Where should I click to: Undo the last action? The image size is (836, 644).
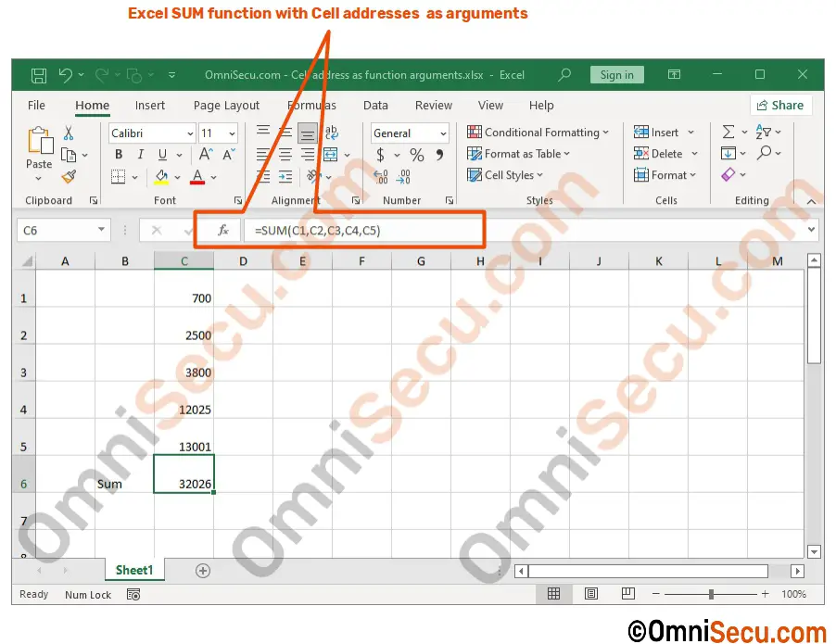pos(66,75)
